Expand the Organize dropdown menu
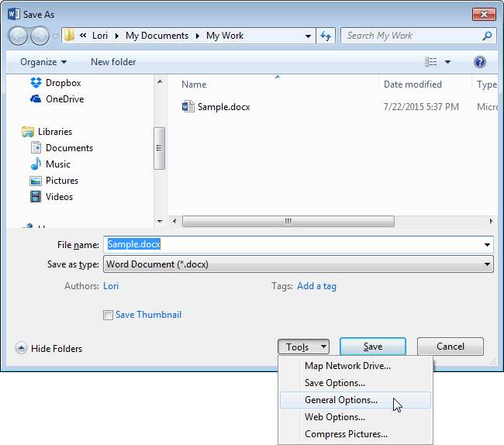504x445 pixels. click(43, 62)
